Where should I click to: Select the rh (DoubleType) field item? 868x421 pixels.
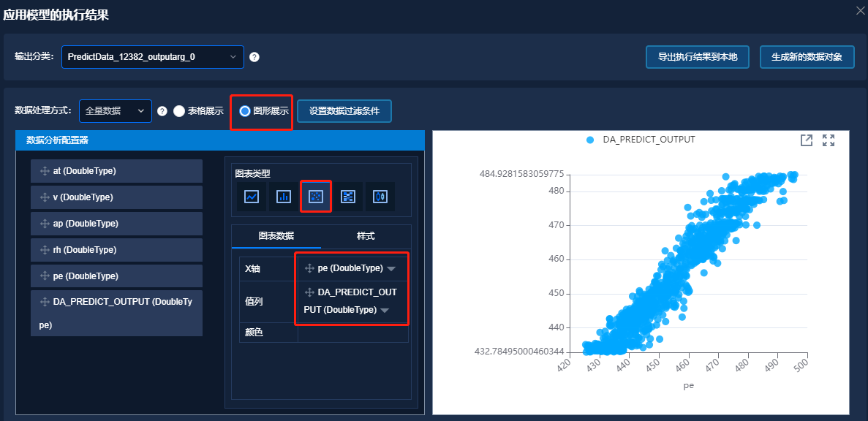(117, 250)
